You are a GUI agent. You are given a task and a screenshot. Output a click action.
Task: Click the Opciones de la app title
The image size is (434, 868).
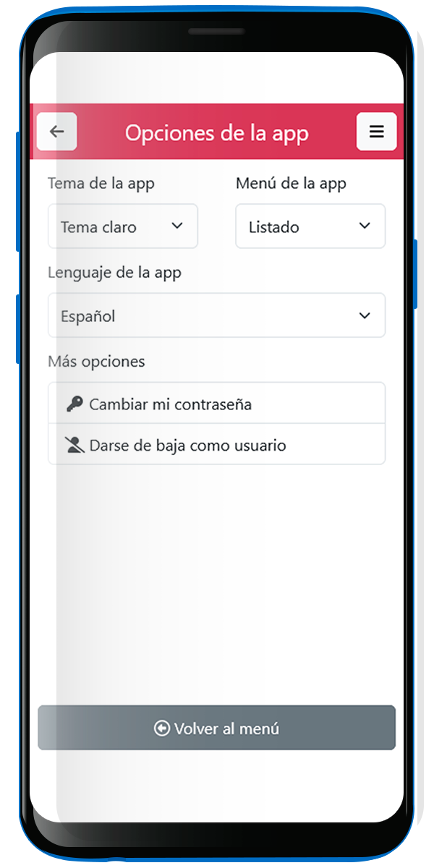[217, 133]
